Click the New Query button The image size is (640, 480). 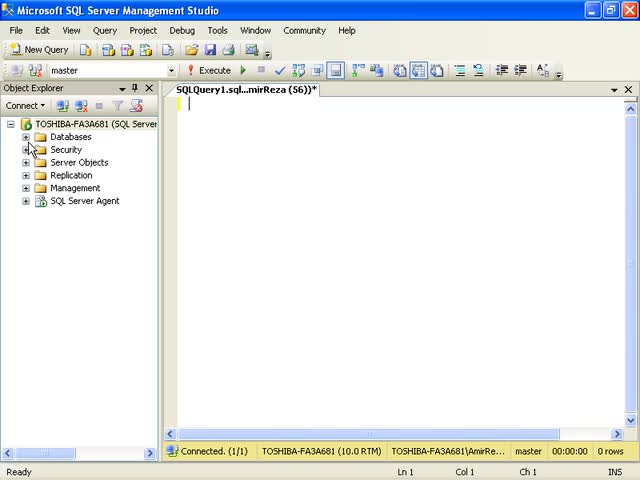point(39,50)
